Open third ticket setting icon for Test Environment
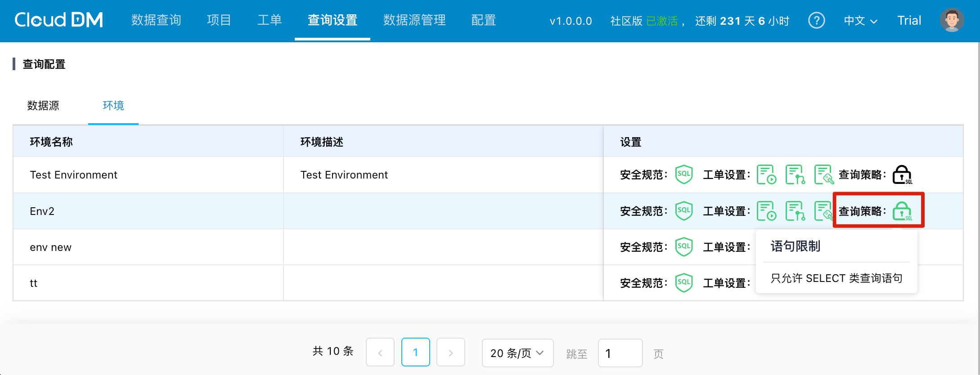 coord(823,174)
